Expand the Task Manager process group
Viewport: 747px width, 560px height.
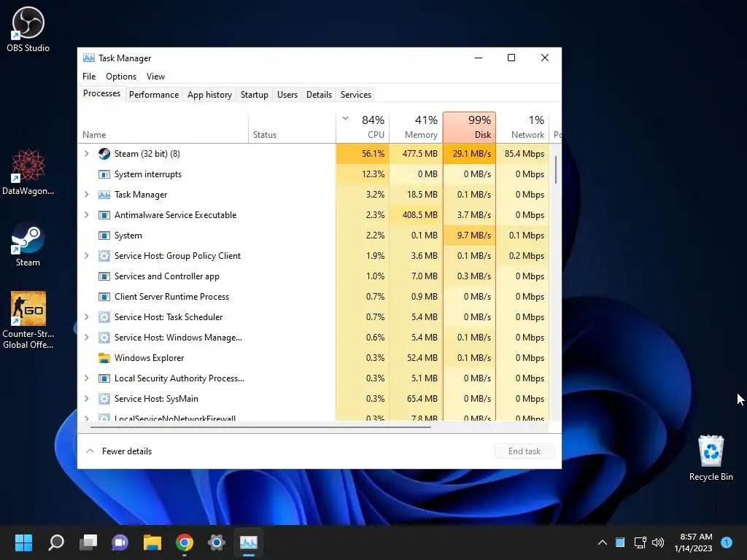[86, 195]
